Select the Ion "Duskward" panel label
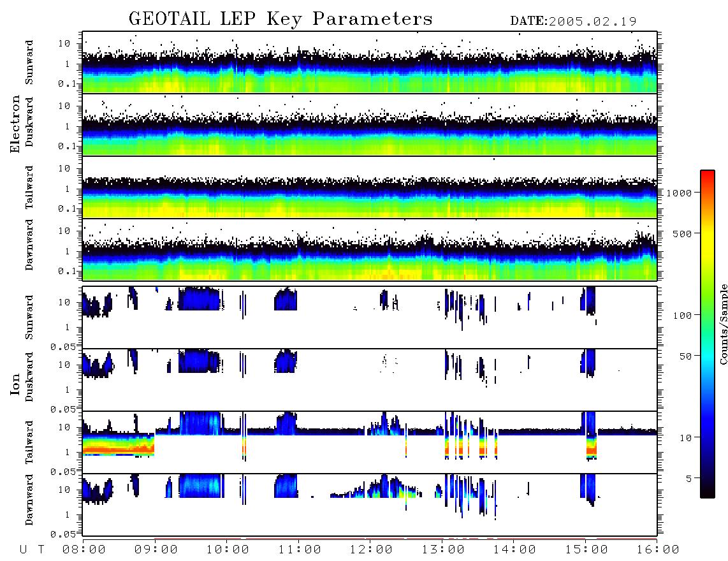Screen dimensions: 728x561 pos(29,377)
